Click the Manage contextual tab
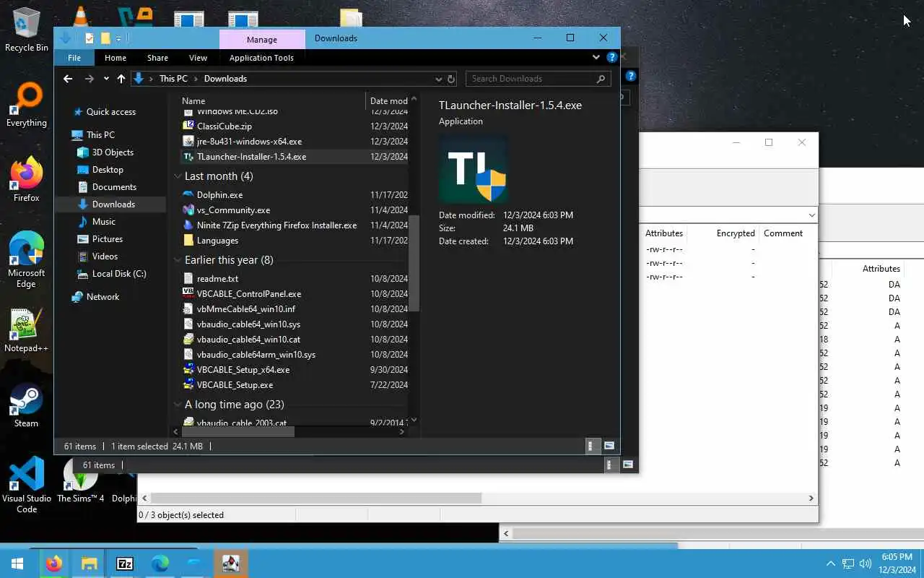The height and width of the screenshot is (578, 924). (x=262, y=40)
